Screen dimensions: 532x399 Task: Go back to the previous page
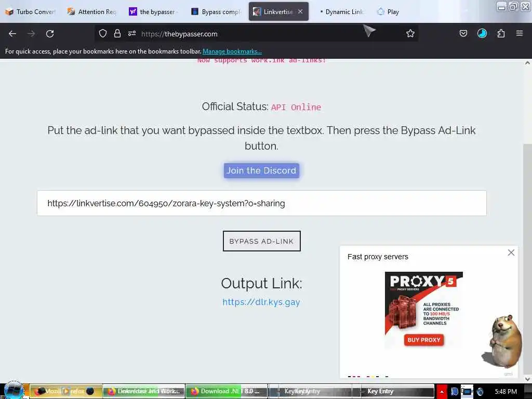tap(12, 34)
